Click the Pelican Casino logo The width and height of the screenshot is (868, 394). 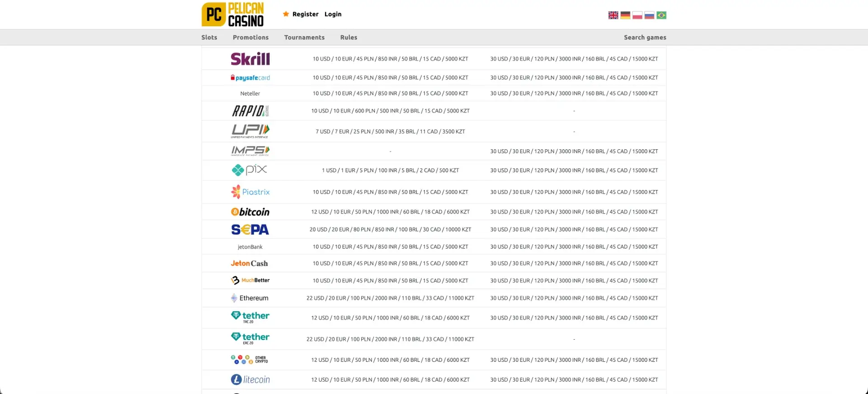[x=232, y=14]
